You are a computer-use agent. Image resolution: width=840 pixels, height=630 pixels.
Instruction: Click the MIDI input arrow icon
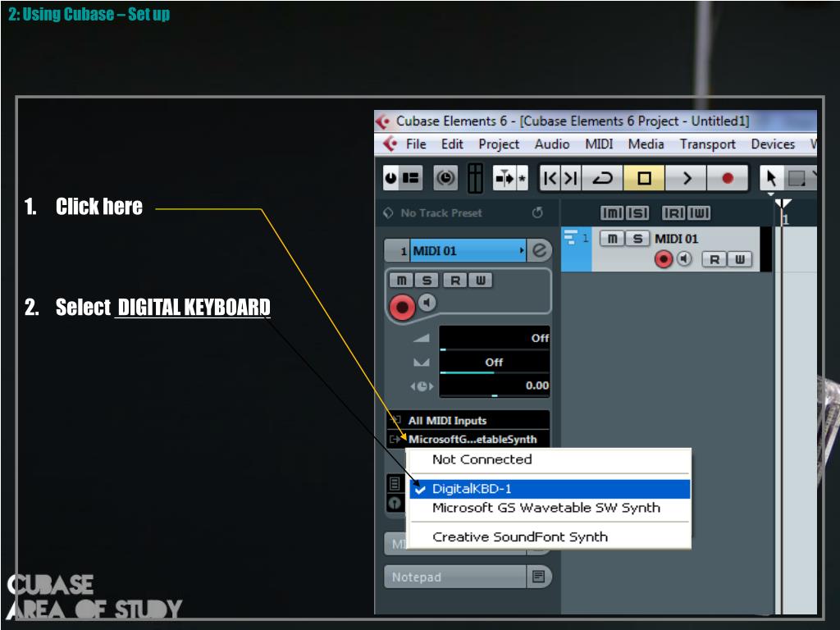point(395,420)
